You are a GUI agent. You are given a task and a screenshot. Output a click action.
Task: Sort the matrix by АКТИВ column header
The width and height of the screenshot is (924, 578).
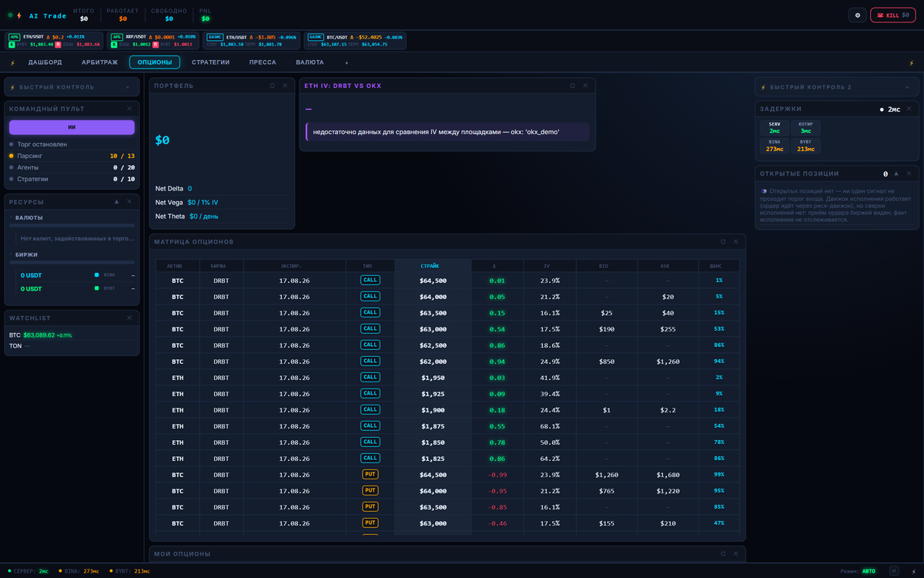(x=178, y=265)
